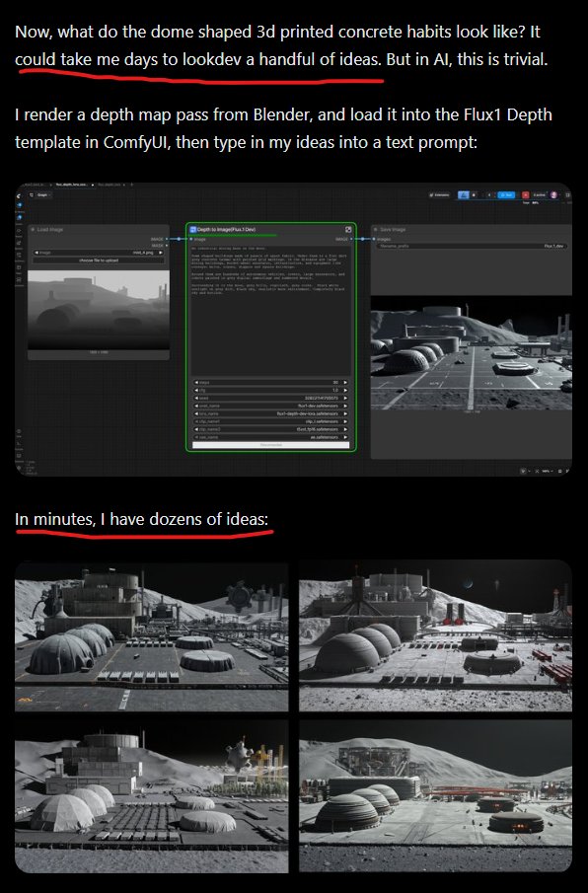Open the vae_name dropdown

click(x=271, y=437)
